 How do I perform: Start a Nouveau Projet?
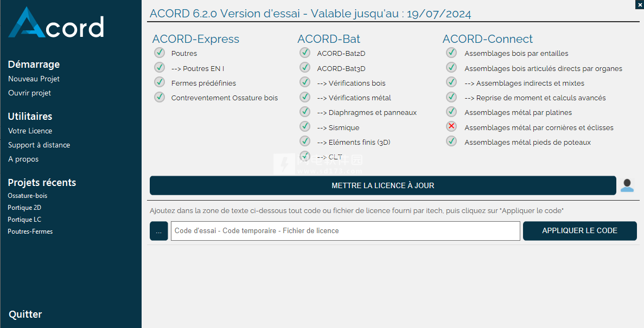point(34,79)
